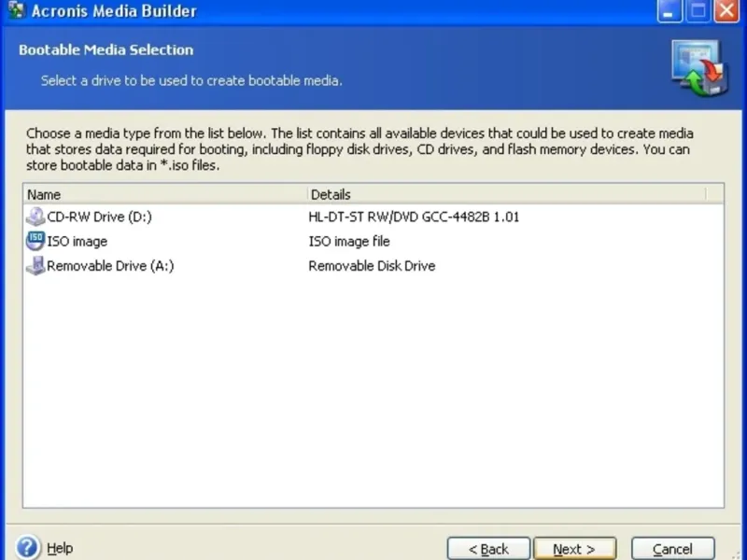Image resolution: width=747 pixels, height=560 pixels.
Task: Cancel the media builder wizard
Action: click(x=672, y=549)
